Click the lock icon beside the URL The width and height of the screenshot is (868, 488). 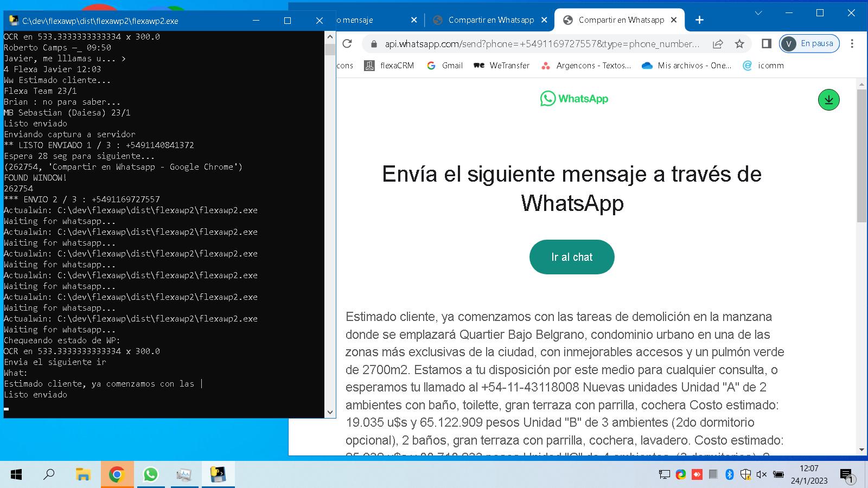373,44
